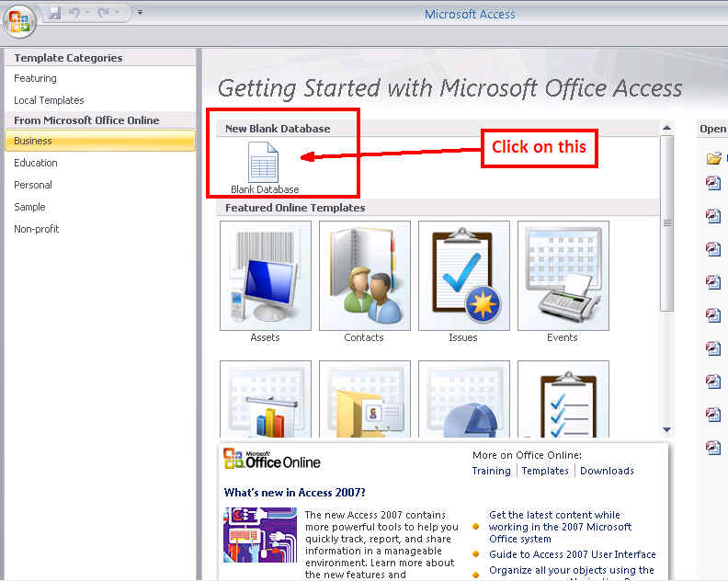The width and height of the screenshot is (728, 581).
Task: Click the Redo arrow icon
Action: 103,13
